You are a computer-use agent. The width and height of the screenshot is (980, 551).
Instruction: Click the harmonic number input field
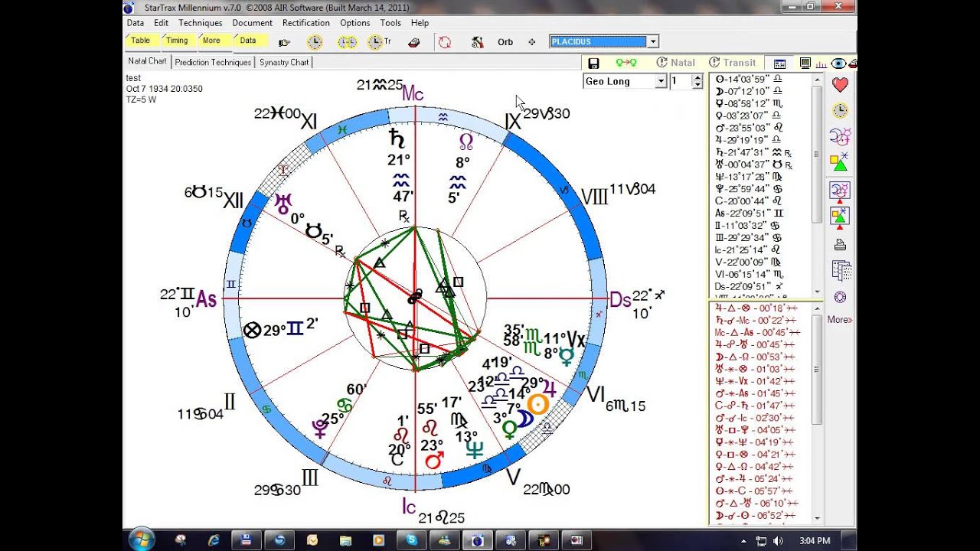[681, 81]
